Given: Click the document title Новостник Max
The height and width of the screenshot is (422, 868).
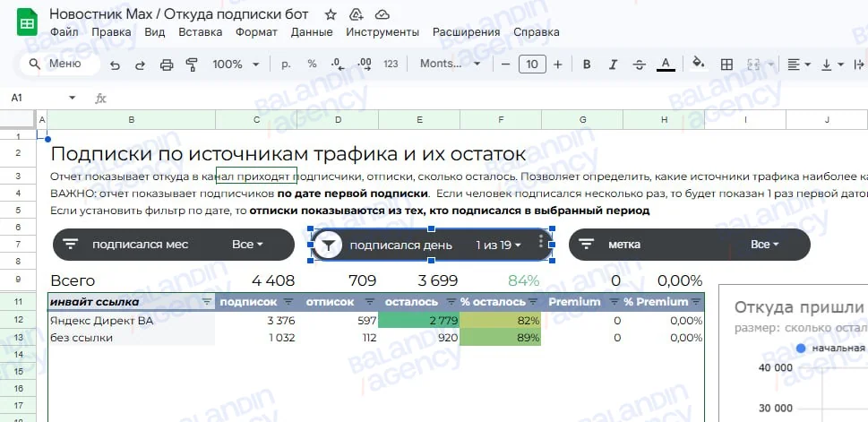Looking at the screenshot, I should coord(179,14).
